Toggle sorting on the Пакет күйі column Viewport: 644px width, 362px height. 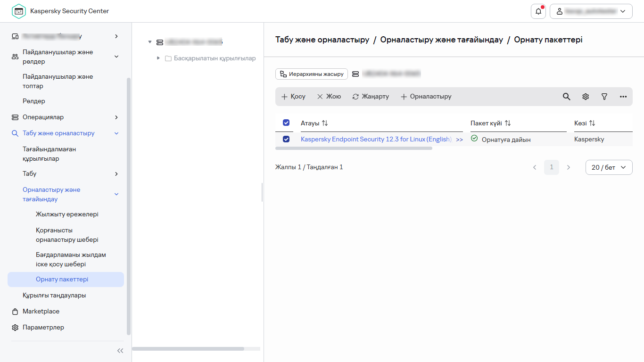[507, 123]
